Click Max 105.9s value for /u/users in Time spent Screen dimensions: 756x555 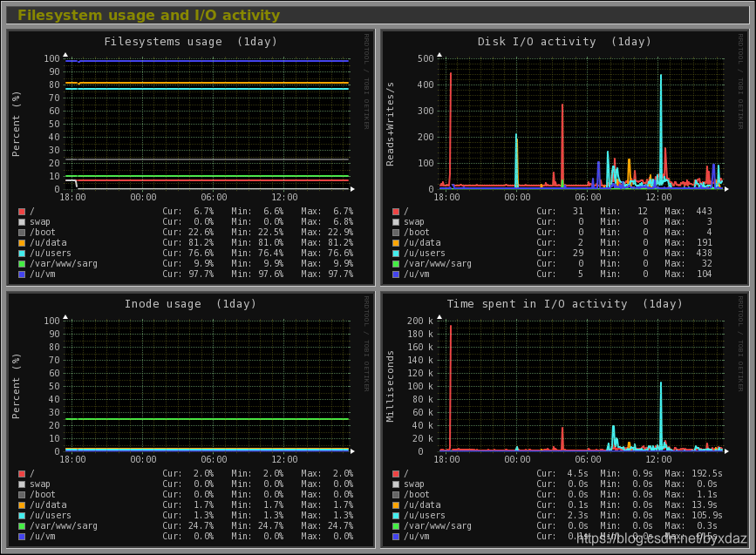click(707, 516)
